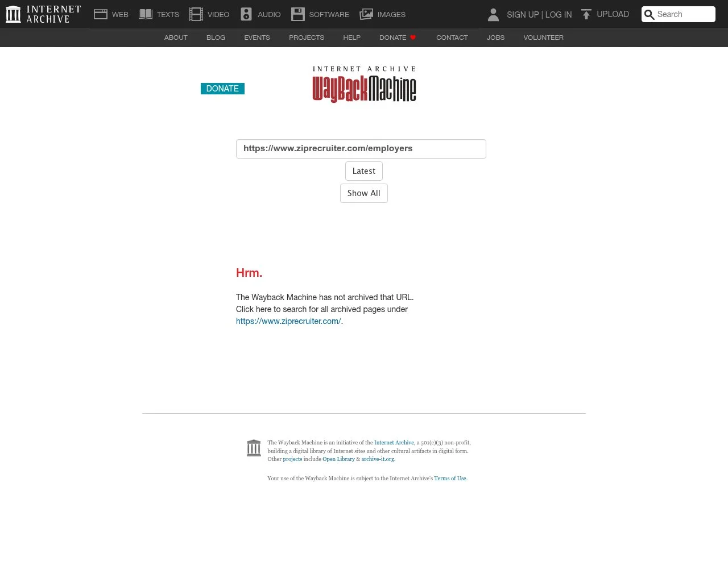The image size is (728, 582).
Task: Open Internet Archive home via the temple logo
Action: tap(43, 14)
